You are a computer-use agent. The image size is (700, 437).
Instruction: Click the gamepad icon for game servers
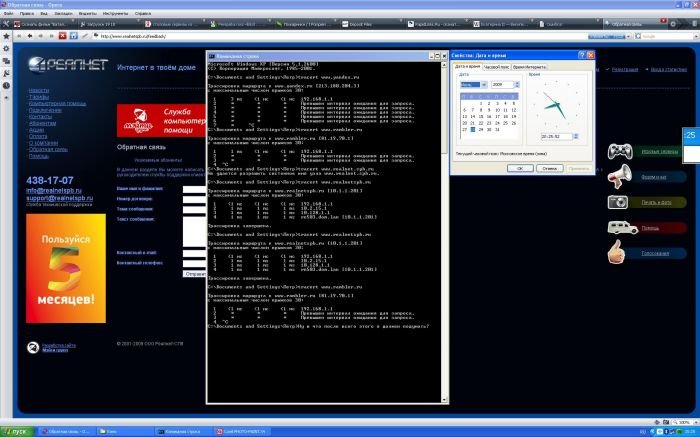(620, 152)
